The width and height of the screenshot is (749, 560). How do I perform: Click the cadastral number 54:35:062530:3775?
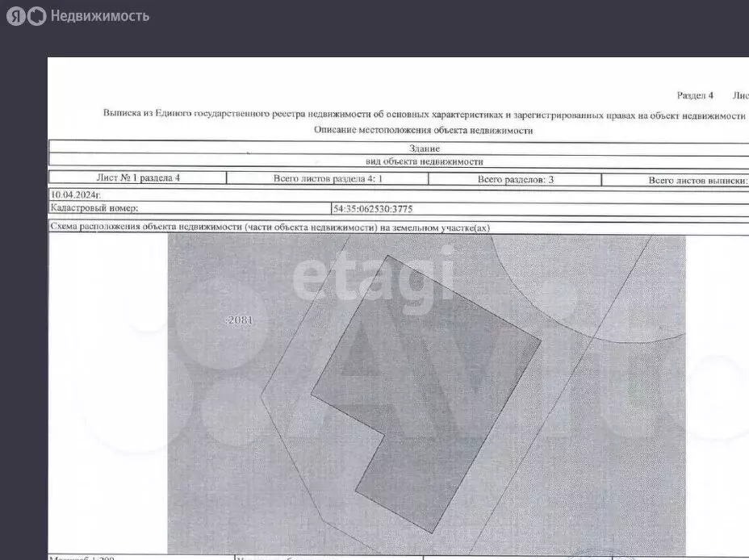click(x=373, y=209)
